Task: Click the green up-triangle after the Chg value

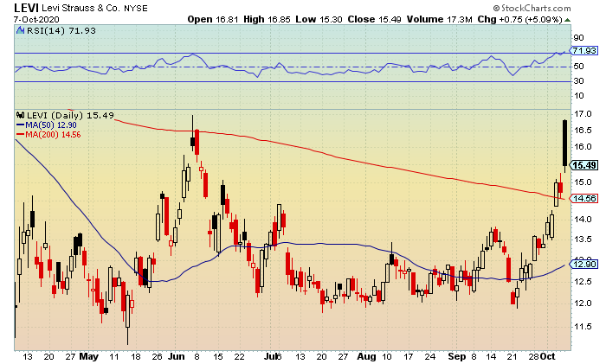Action: point(567,20)
